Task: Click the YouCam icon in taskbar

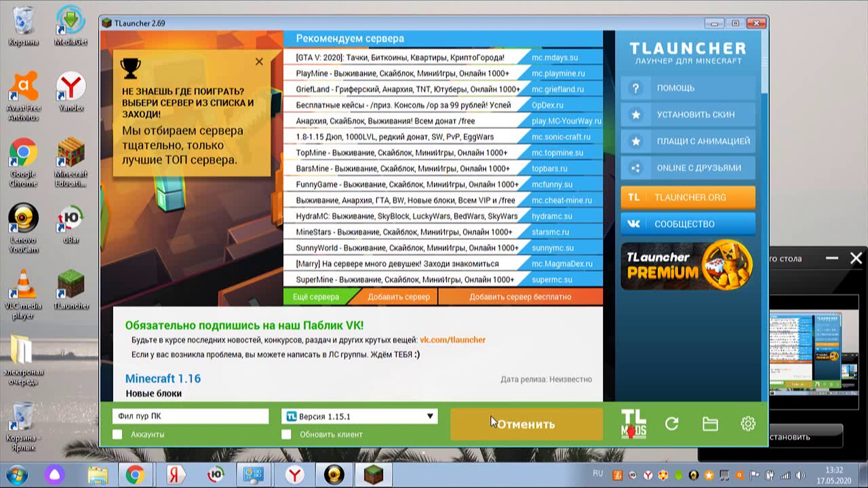Action: pyautogui.click(x=334, y=474)
